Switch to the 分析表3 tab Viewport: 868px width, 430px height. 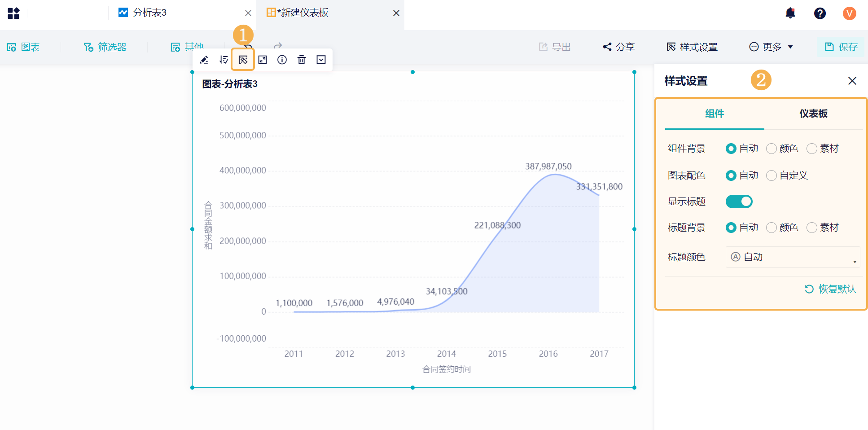[149, 13]
